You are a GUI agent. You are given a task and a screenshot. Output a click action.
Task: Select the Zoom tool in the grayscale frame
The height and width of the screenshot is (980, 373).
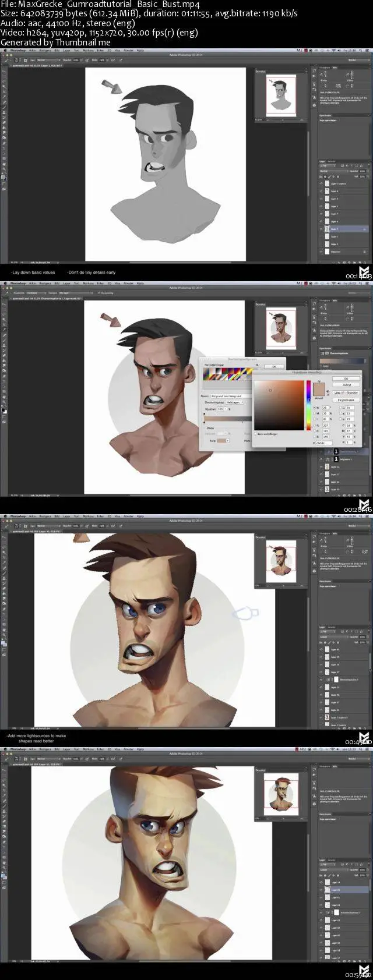4,169
